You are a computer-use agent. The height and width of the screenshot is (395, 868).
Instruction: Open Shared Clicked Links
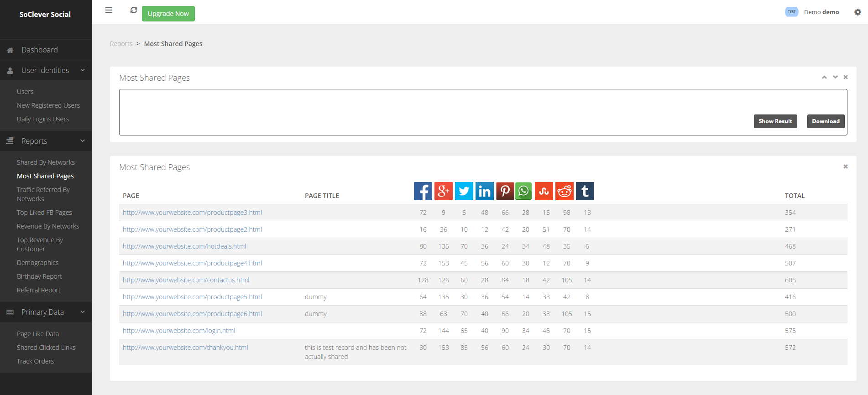(x=46, y=348)
